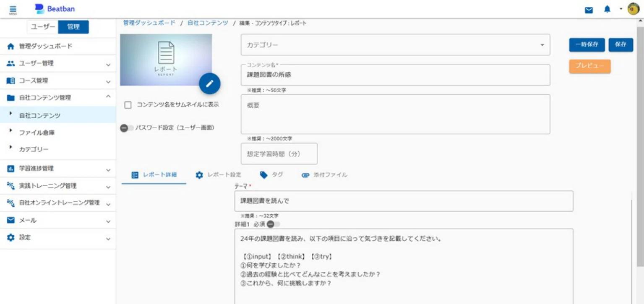Screen dimensions: 644x304
Task: Click the envelope icon beside メール in sidebar
Action: [x=11, y=220]
